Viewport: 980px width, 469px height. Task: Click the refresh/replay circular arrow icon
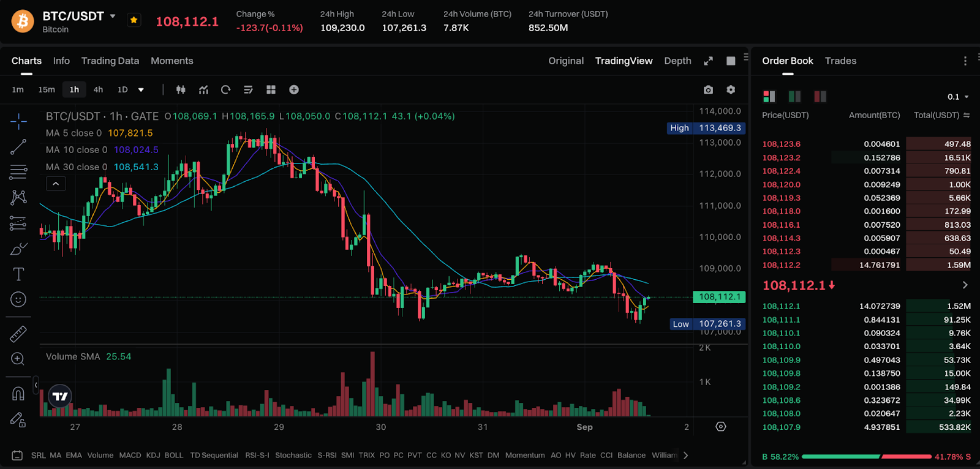tap(225, 89)
